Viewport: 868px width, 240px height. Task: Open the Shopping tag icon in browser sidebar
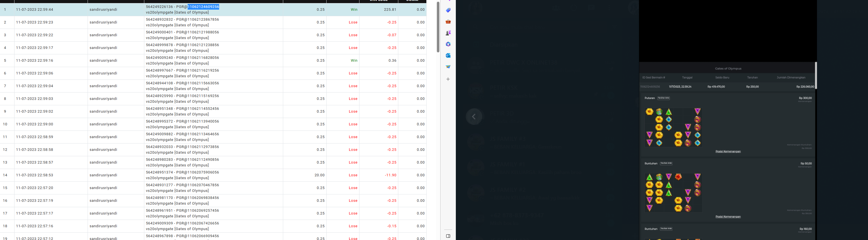tap(448, 10)
